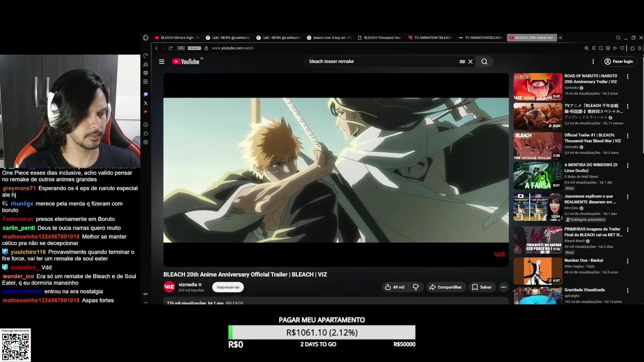Switch to BLEACH-Thousand-Year tab
This screenshot has width=644, height=362.
[x=379, y=38]
